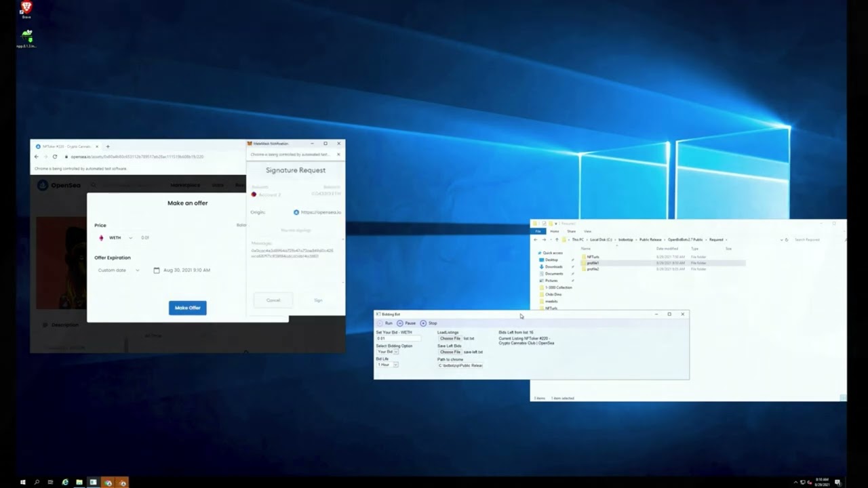The image size is (868, 488).
Task: Click the OpenSea logo
Action: coord(58,185)
